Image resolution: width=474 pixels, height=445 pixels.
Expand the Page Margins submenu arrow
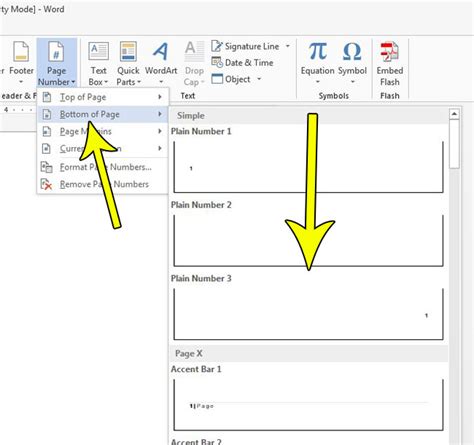click(x=160, y=131)
